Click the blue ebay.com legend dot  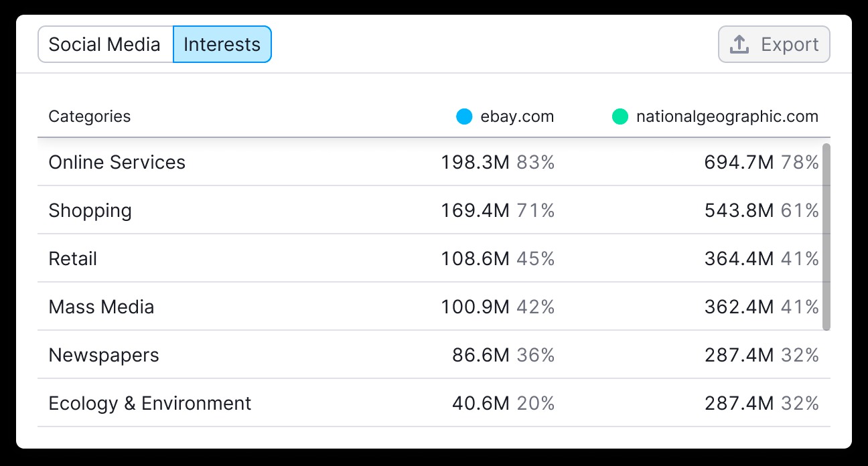coord(464,116)
